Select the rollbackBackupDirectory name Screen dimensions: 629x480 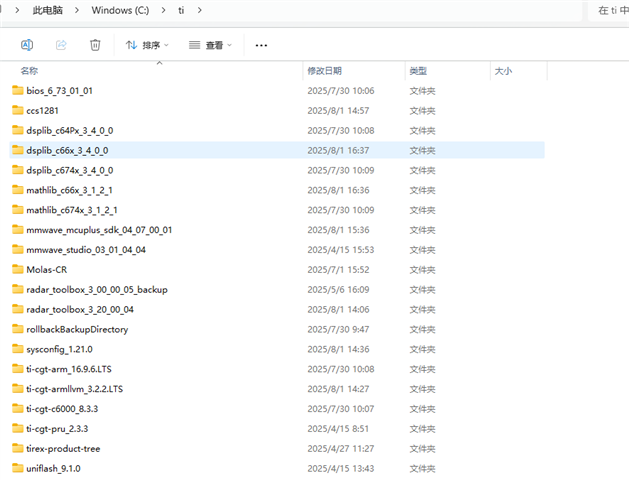pos(77,330)
